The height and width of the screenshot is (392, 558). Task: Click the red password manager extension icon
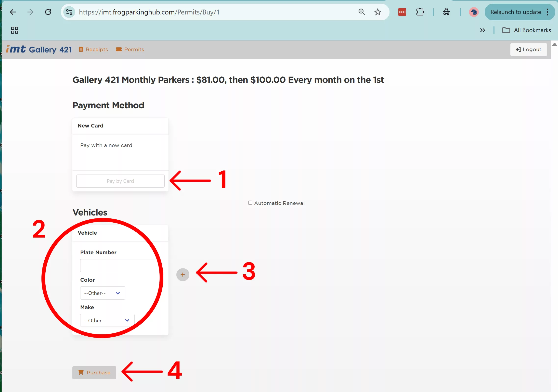pos(402,12)
